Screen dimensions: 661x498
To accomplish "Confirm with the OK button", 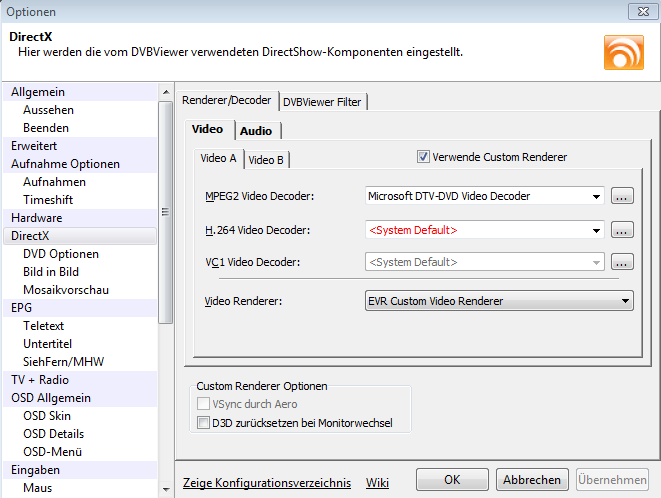I will (452, 479).
